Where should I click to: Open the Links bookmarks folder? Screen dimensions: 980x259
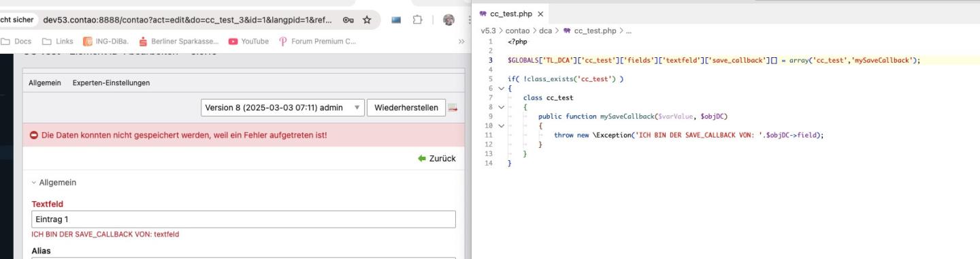coord(58,41)
